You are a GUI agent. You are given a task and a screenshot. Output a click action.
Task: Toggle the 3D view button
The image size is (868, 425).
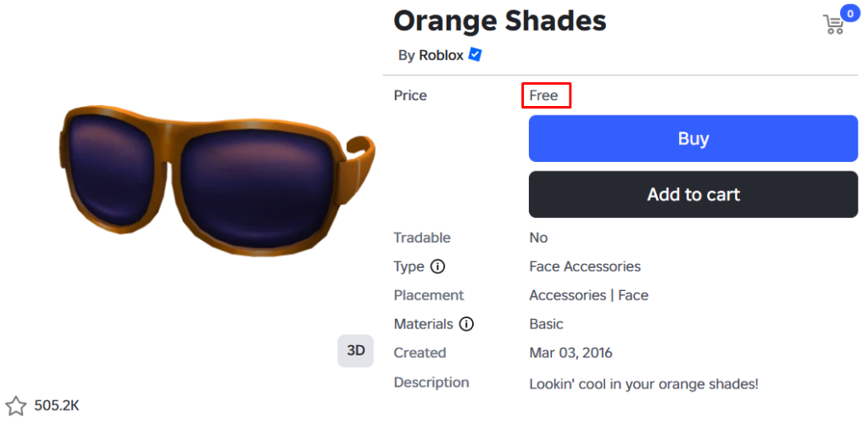click(x=355, y=350)
